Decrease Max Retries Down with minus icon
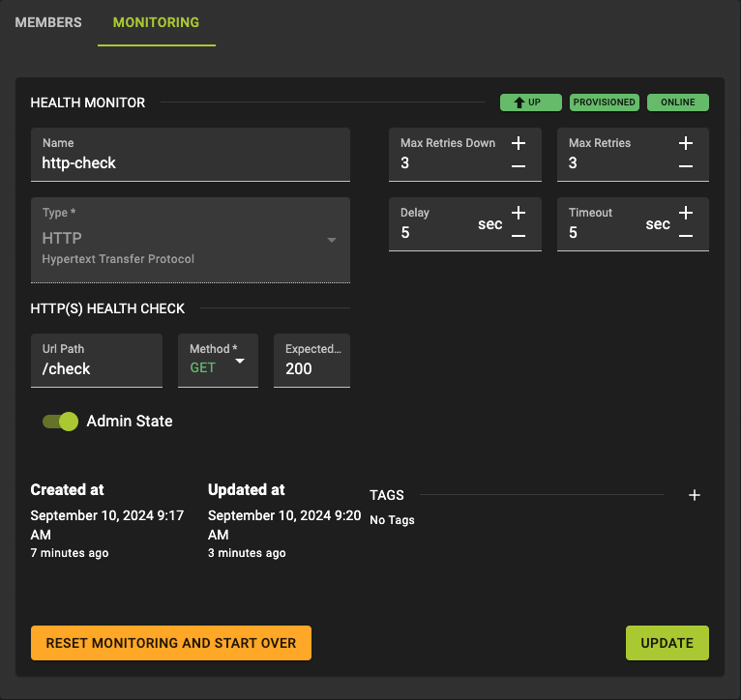The image size is (741, 700). [519, 166]
